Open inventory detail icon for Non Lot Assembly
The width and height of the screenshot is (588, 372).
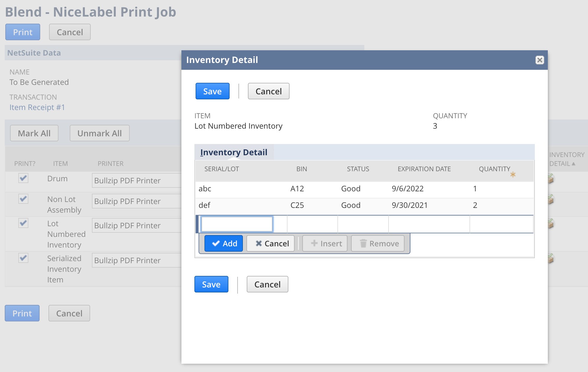(x=551, y=199)
